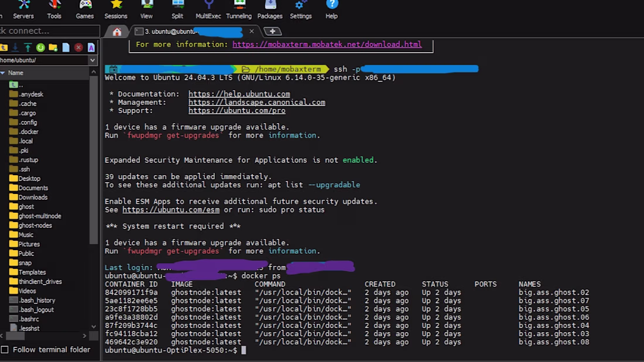Select the .bash_history file
The image size is (644, 362).
coord(32,300)
